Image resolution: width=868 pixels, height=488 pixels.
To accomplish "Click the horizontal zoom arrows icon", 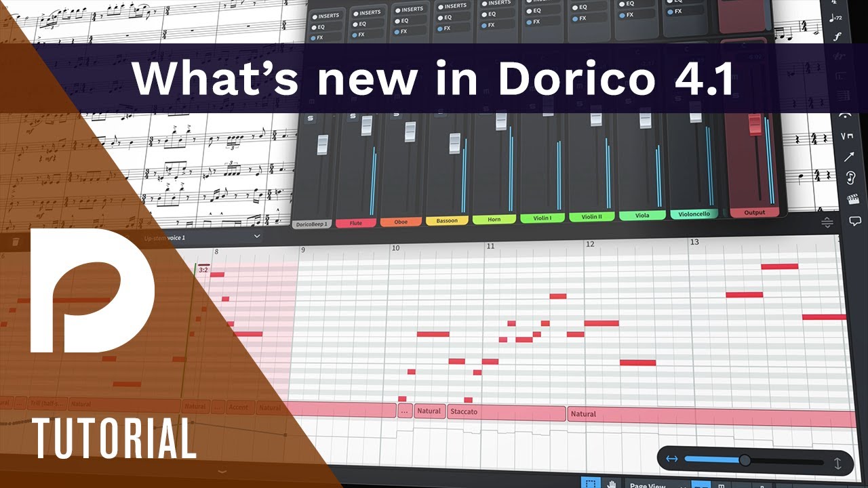I will [671, 460].
